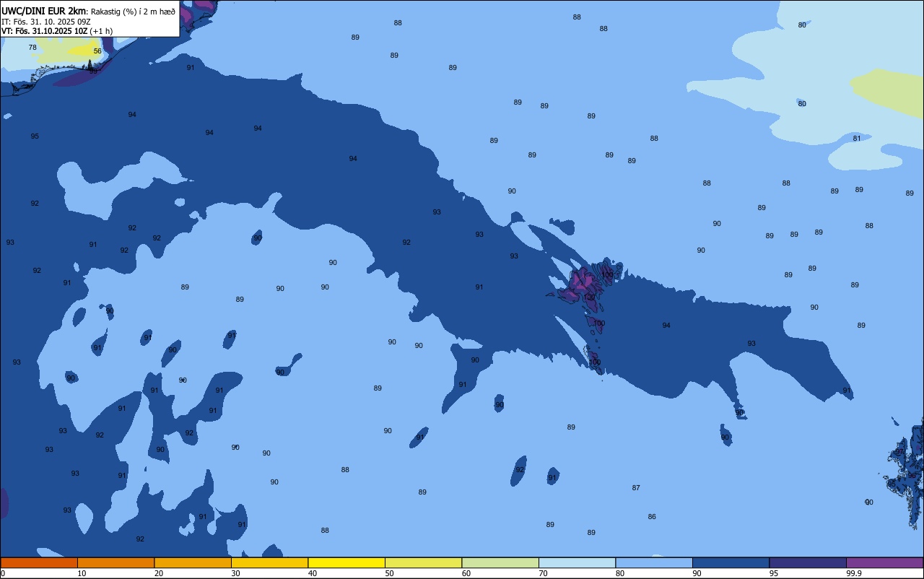Click the valid time line 'VT: Fös. 31.10.2025 10Z'
This screenshot has height=579, width=924.
click(x=45, y=31)
